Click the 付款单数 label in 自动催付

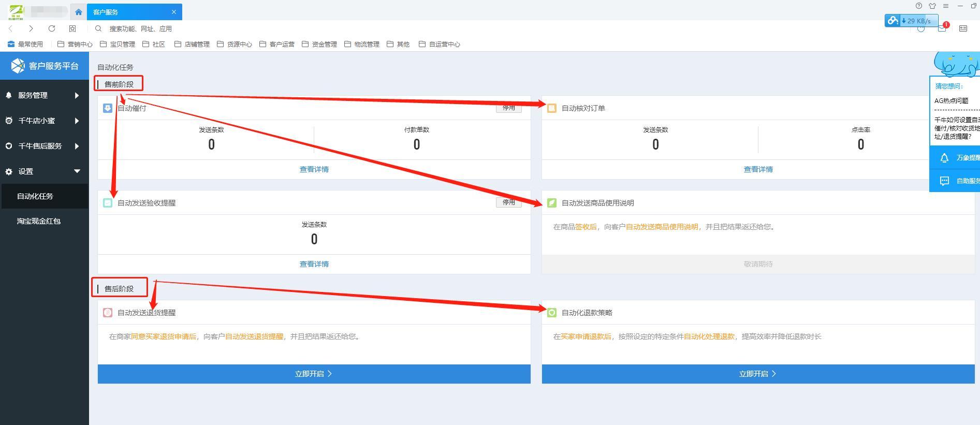(x=417, y=130)
